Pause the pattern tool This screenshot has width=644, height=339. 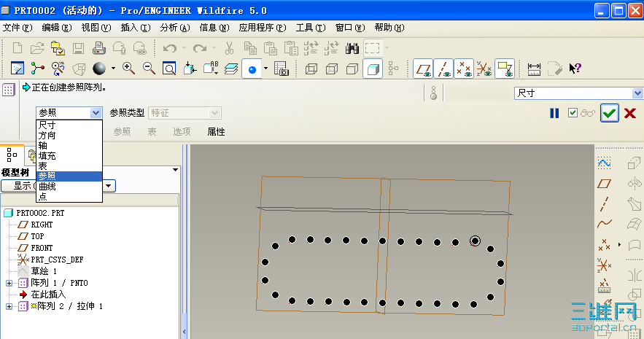pyautogui.click(x=554, y=113)
